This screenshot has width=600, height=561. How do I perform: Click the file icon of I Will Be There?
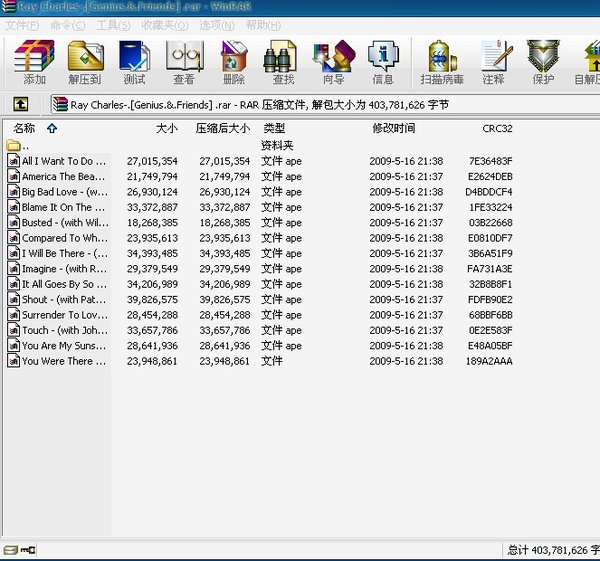coord(13,253)
